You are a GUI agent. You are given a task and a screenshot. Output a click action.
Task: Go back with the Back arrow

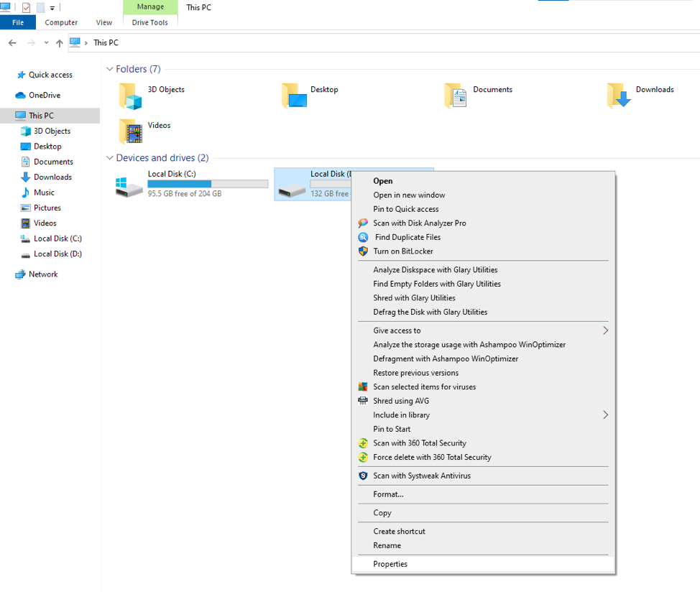pos(12,43)
